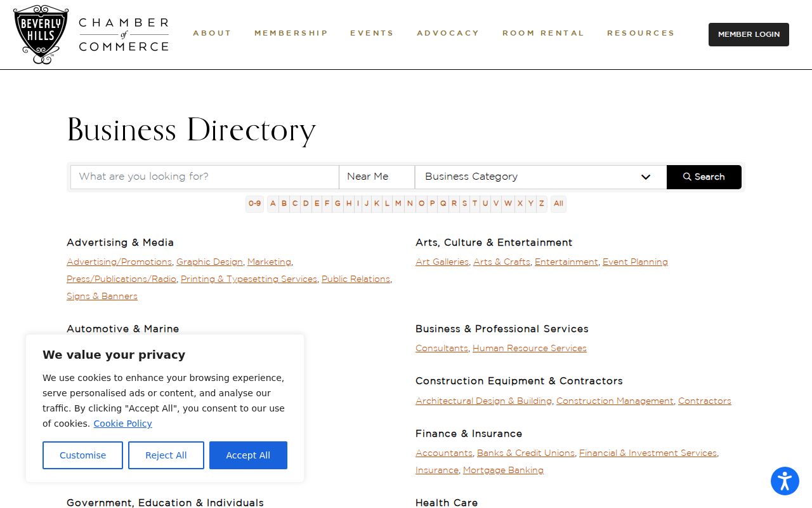Click Accept All cookies button
This screenshot has height=508, width=812.
pos(248,455)
